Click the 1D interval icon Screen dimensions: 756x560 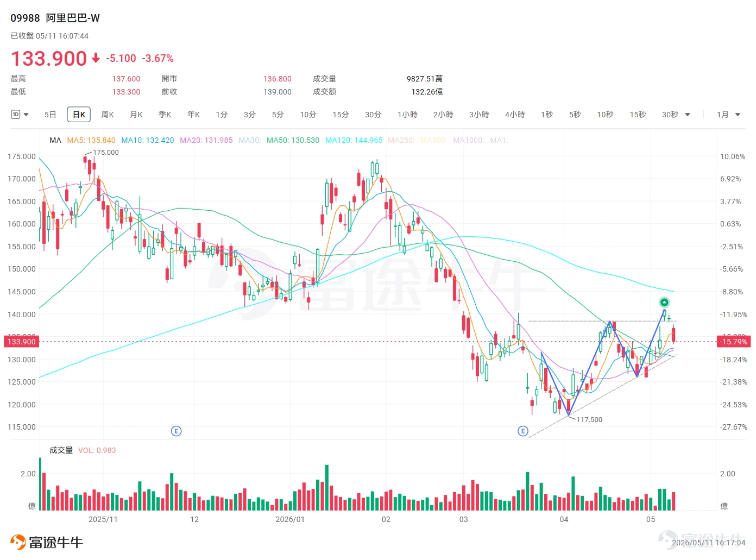[15, 115]
